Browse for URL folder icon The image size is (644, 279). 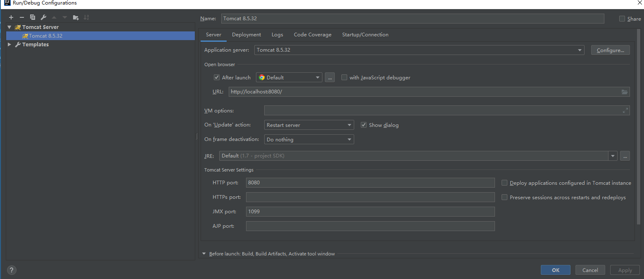625,92
